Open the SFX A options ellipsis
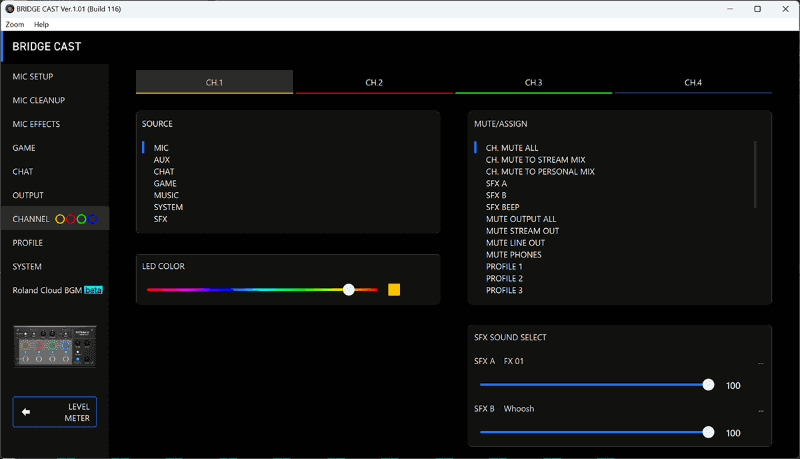Screen dimensions: 800x459 (x=761, y=363)
